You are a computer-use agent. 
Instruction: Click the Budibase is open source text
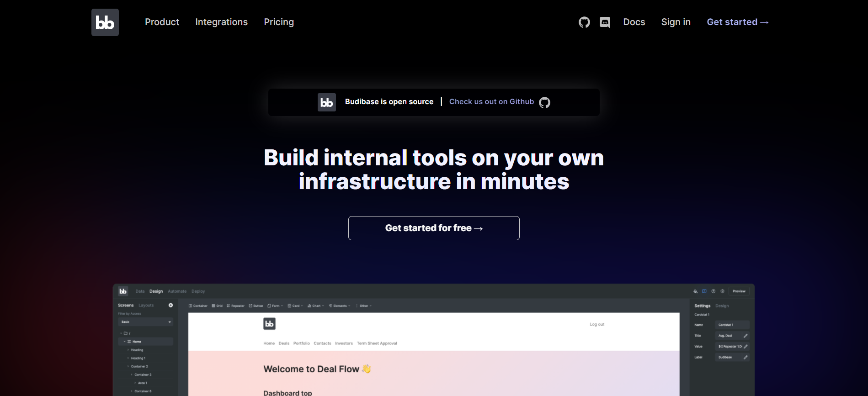pyautogui.click(x=389, y=102)
